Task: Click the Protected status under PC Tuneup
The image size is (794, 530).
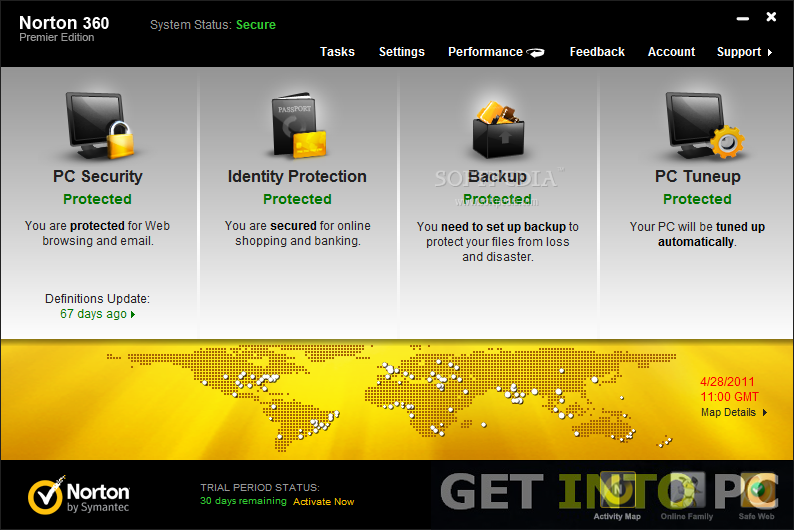Action: (697, 199)
